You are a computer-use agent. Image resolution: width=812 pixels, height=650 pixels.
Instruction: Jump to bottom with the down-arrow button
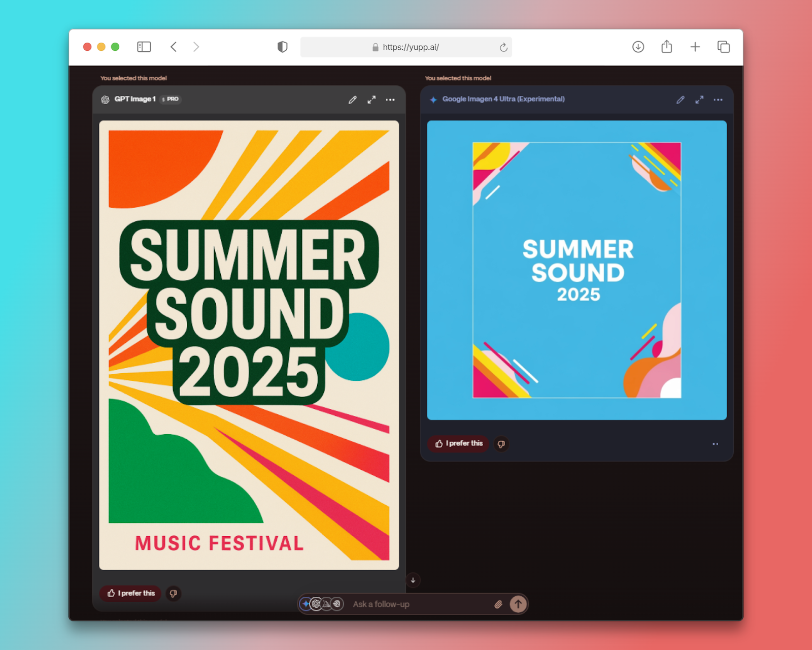[413, 580]
